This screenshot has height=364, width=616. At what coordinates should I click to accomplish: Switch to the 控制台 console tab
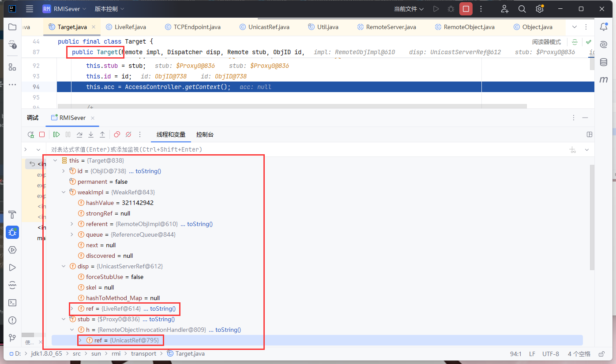point(205,134)
